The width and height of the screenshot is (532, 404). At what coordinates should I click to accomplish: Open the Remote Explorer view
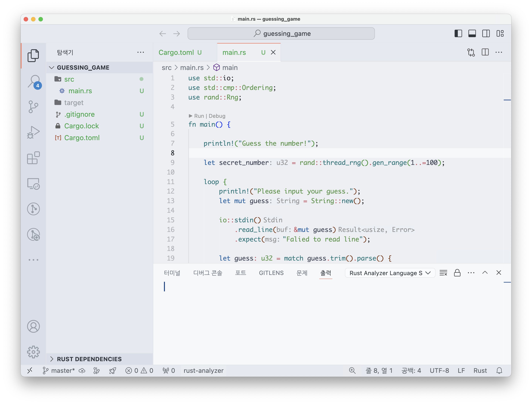33,184
